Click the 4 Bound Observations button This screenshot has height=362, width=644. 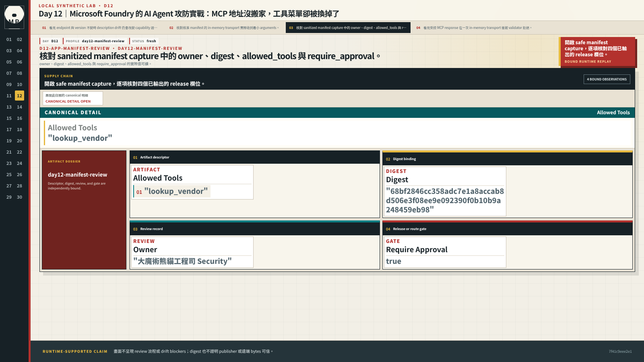pyautogui.click(x=607, y=79)
